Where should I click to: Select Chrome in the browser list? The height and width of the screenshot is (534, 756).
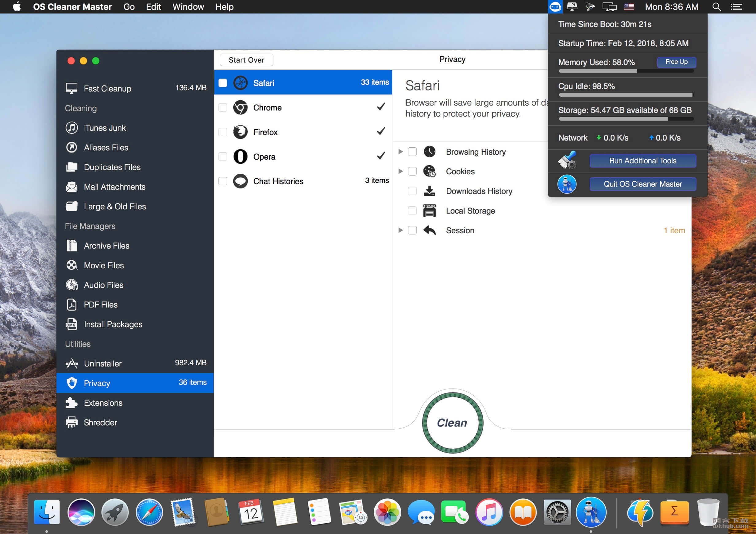click(303, 107)
